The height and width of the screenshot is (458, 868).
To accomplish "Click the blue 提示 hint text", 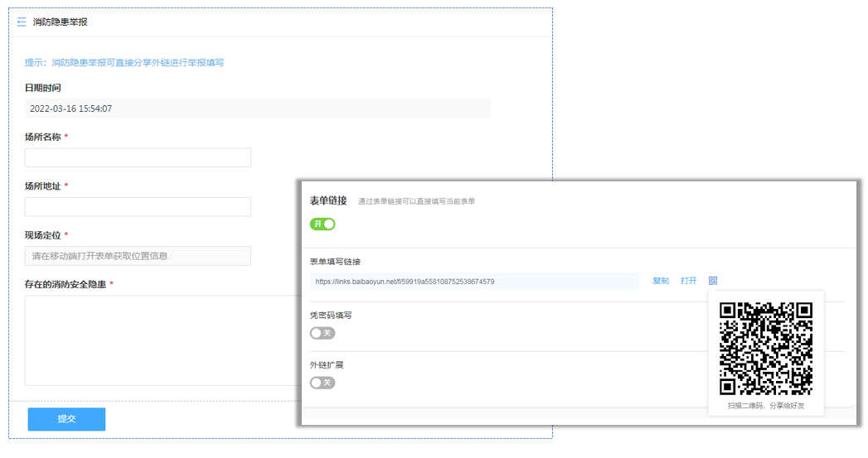I will [124, 62].
